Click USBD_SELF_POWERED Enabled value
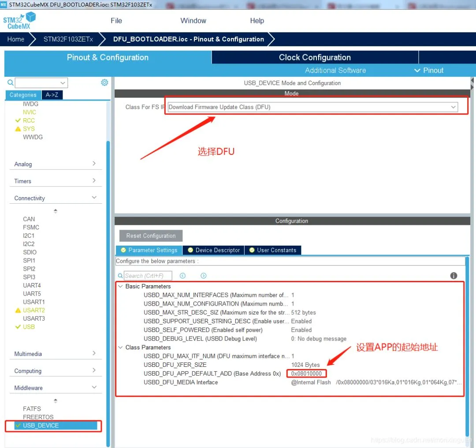 pos(301,330)
